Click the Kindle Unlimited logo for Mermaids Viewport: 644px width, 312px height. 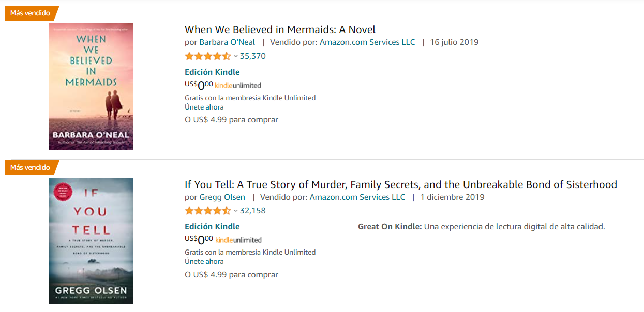(238, 86)
